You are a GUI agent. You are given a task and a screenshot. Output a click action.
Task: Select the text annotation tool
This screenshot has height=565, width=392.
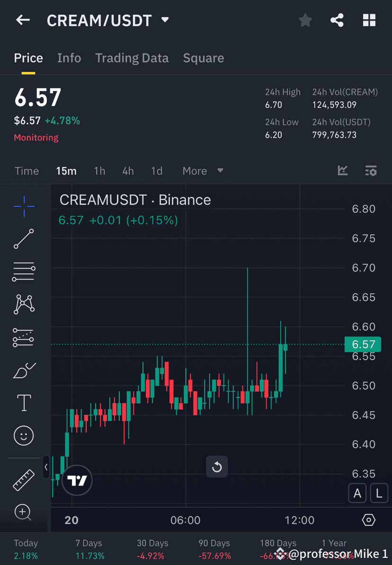click(24, 402)
